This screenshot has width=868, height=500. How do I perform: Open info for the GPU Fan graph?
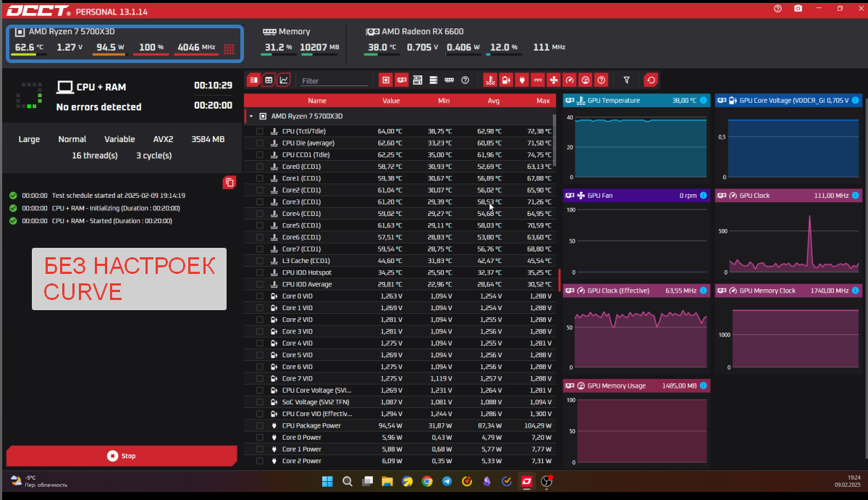coord(703,195)
